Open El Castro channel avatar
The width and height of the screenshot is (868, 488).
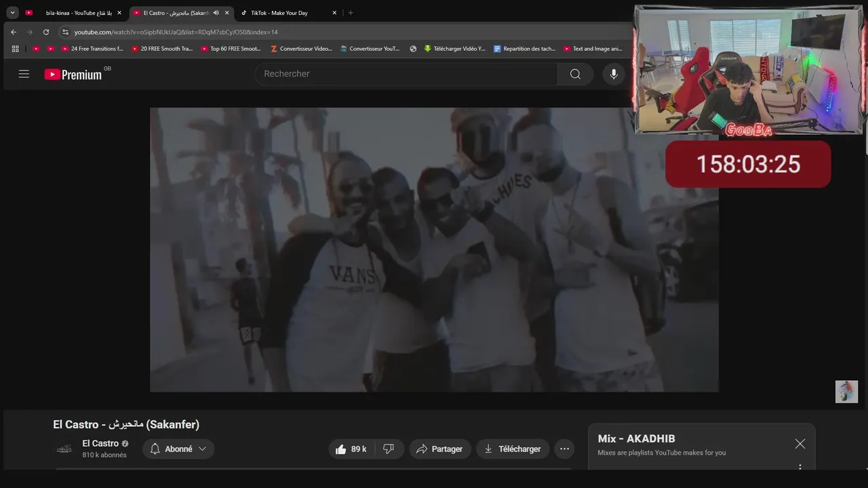click(64, 449)
